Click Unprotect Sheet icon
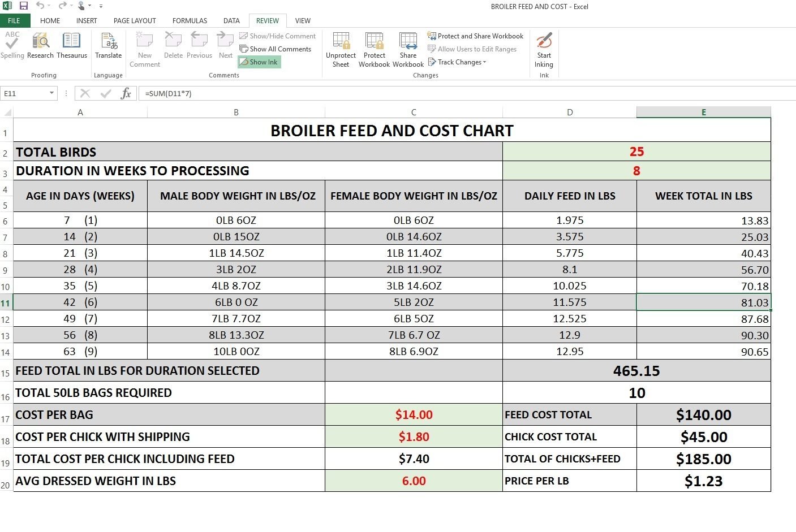The width and height of the screenshot is (796, 532). point(341,49)
